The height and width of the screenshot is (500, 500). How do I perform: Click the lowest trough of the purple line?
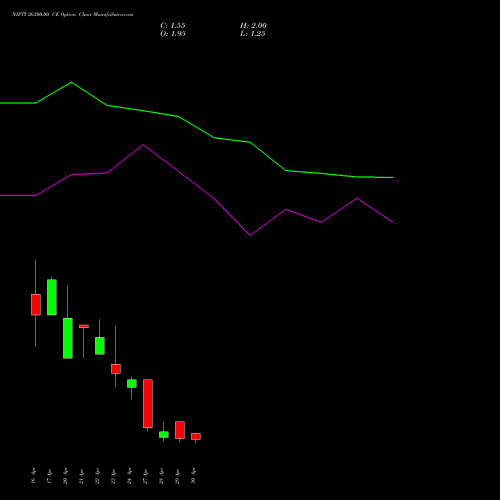250,235
